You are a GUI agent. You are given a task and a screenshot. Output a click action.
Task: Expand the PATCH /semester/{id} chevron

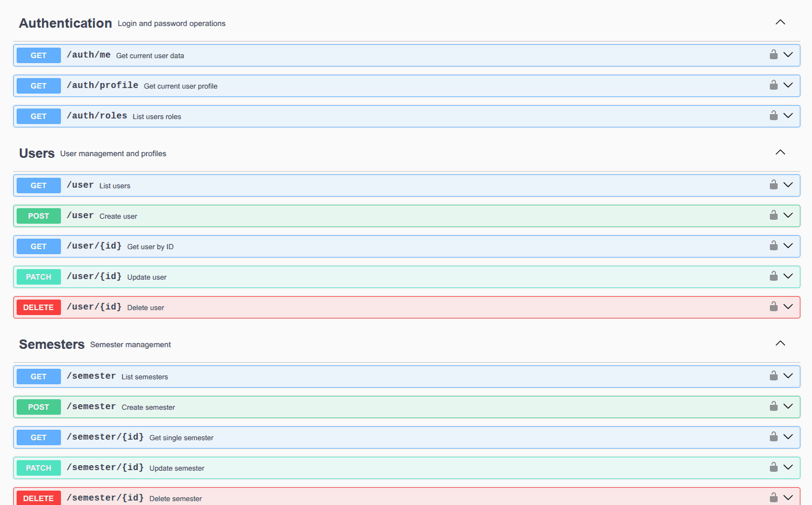click(x=788, y=467)
